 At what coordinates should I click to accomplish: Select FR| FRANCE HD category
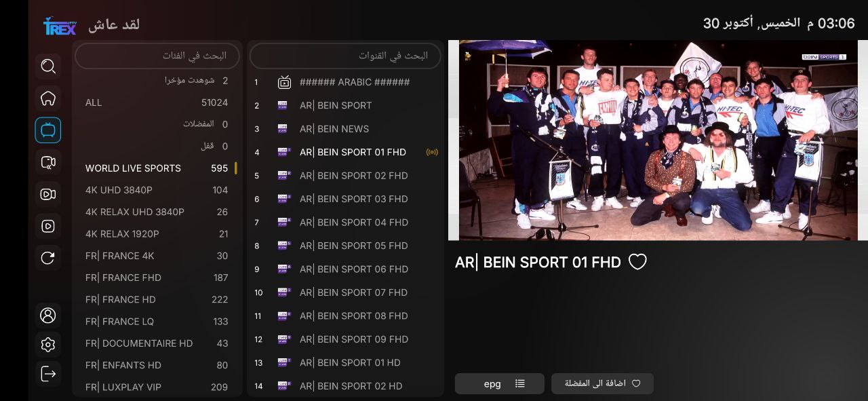point(157,299)
